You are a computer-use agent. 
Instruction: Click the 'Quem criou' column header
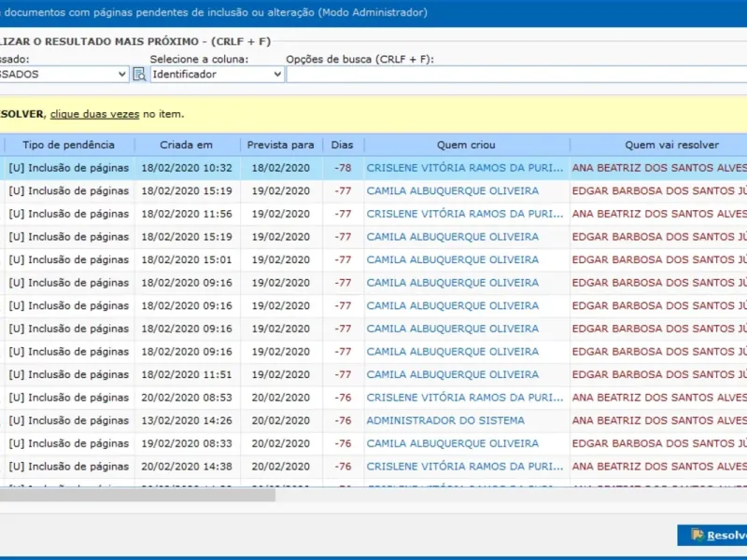click(466, 145)
